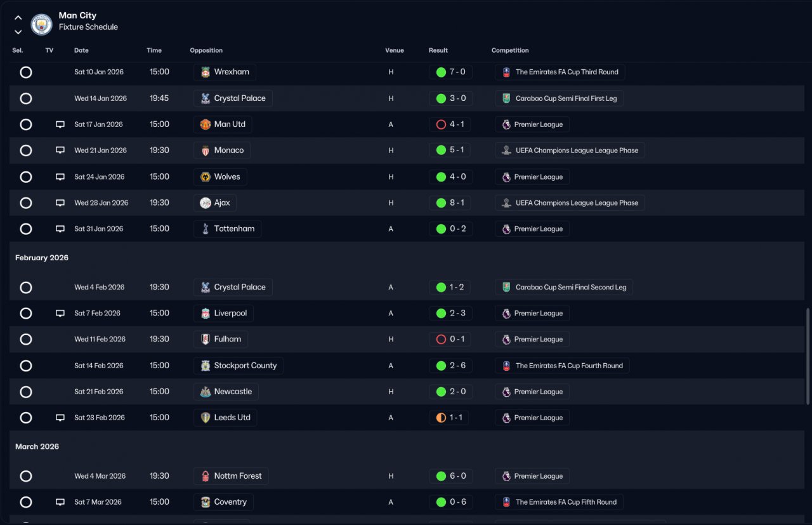Click the Coventry club crest
The width and height of the screenshot is (812, 525).
tap(205, 502)
